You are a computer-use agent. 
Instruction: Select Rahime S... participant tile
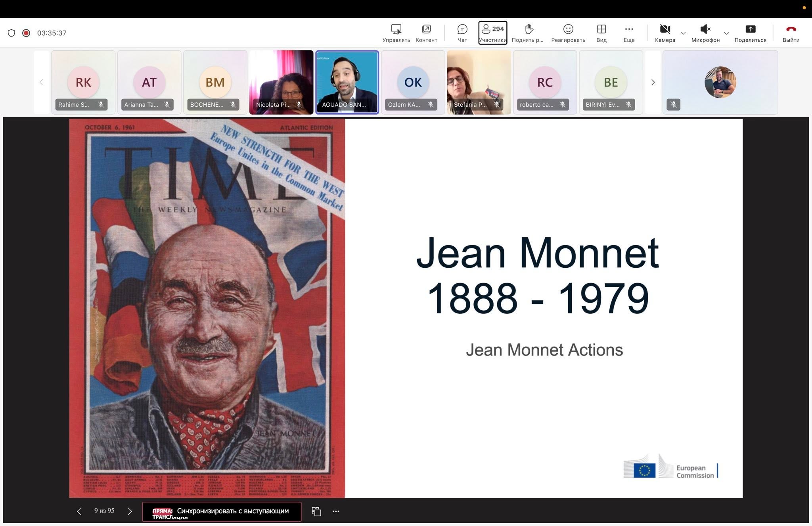[x=83, y=82]
